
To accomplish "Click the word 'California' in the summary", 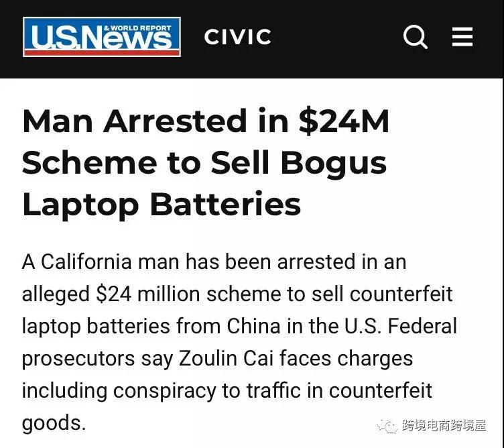I will (86, 262).
